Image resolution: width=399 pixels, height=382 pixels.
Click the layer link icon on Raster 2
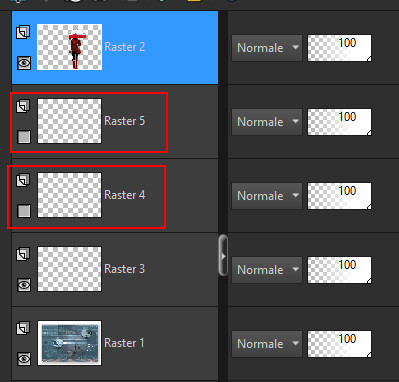pos(23,32)
